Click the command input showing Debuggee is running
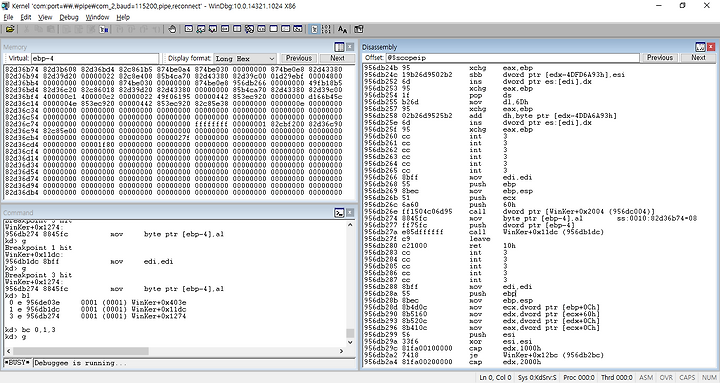Image resolution: width=720 pixels, height=383 pixels. tap(194, 363)
